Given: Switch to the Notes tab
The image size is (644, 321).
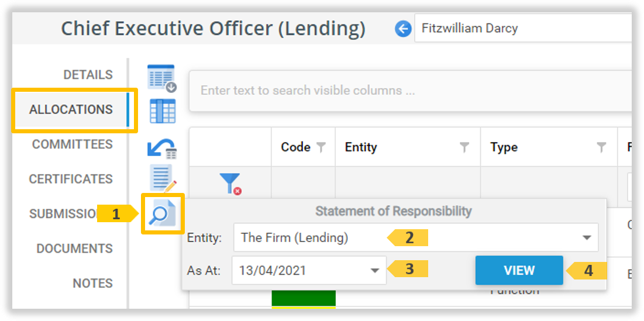Looking at the screenshot, I should (92, 283).
